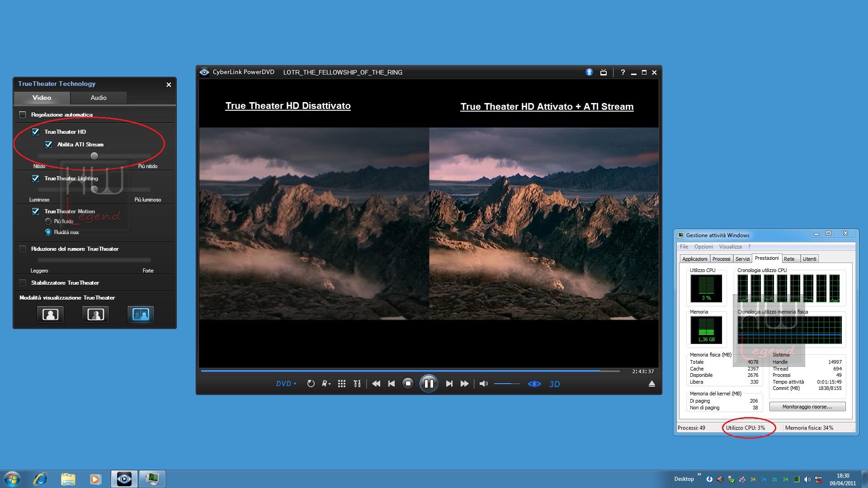Adjust the PowerDVD volume slider
Image resolution: width=868 pixels, height=488 pixels.
507,384
